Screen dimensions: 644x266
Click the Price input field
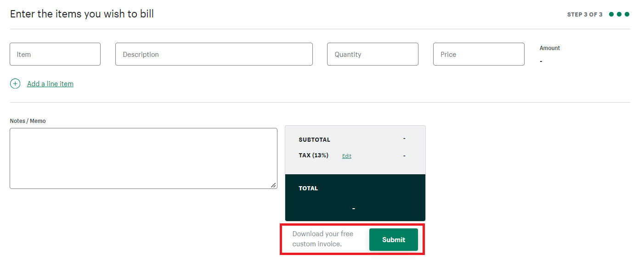(478, 54)
